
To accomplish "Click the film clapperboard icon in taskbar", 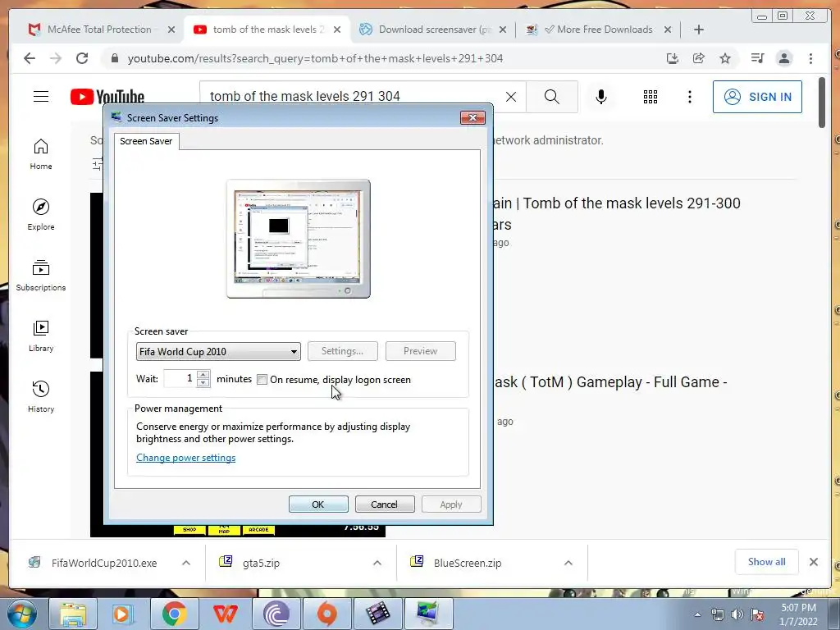I will pos(378,614).
